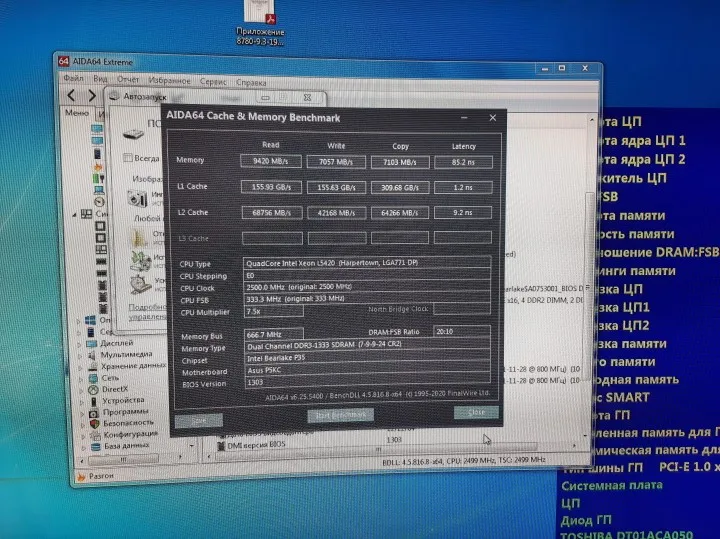Click the Системная плата sidebar text
Screen dimensions: 720x539
[x=612, y=485]
